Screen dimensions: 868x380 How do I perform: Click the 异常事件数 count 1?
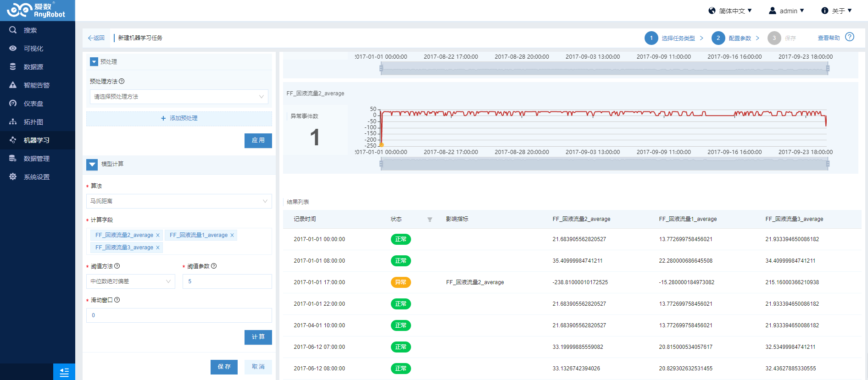[315, 138]
